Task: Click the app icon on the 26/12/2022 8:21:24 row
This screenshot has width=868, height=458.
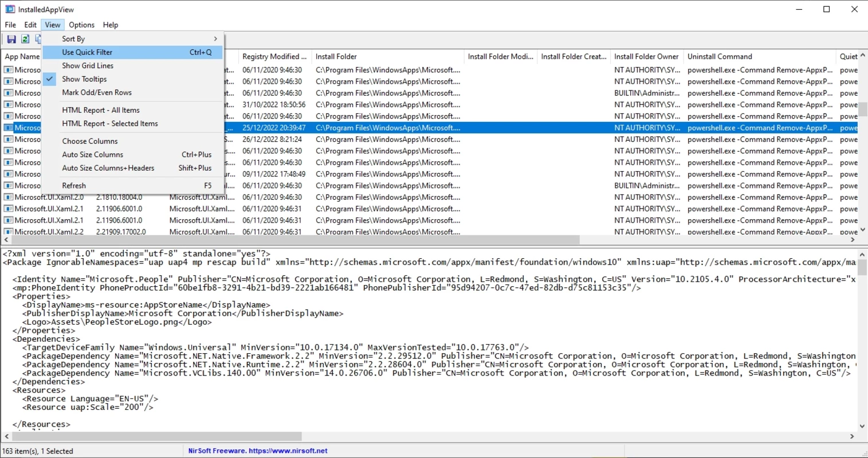Action: [x=9, y=139]
